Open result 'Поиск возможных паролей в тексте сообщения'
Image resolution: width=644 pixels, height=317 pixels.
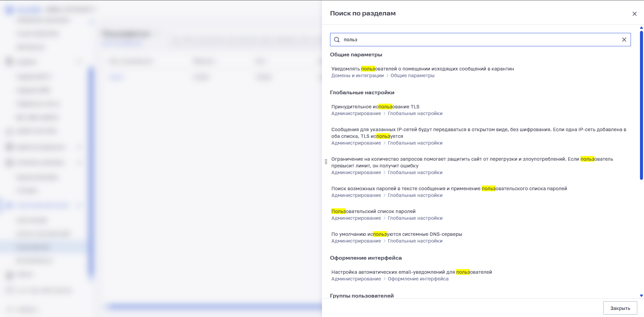[449, 189]
